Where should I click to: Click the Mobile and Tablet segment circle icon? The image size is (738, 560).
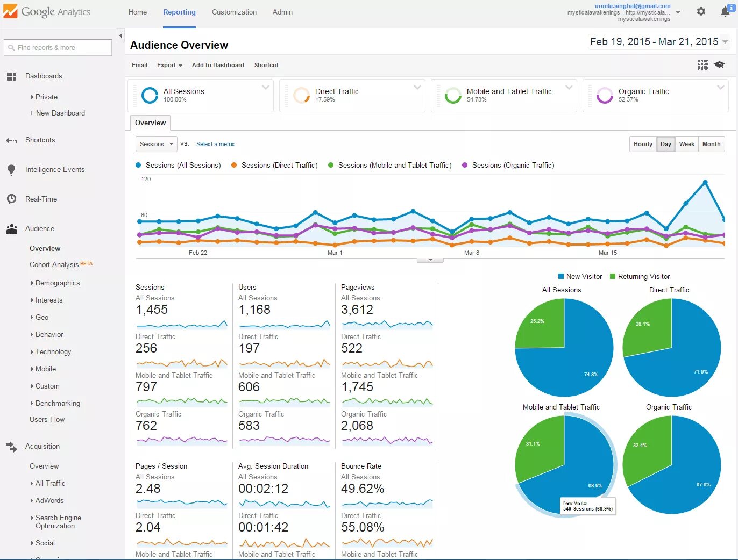coord(453,95)
